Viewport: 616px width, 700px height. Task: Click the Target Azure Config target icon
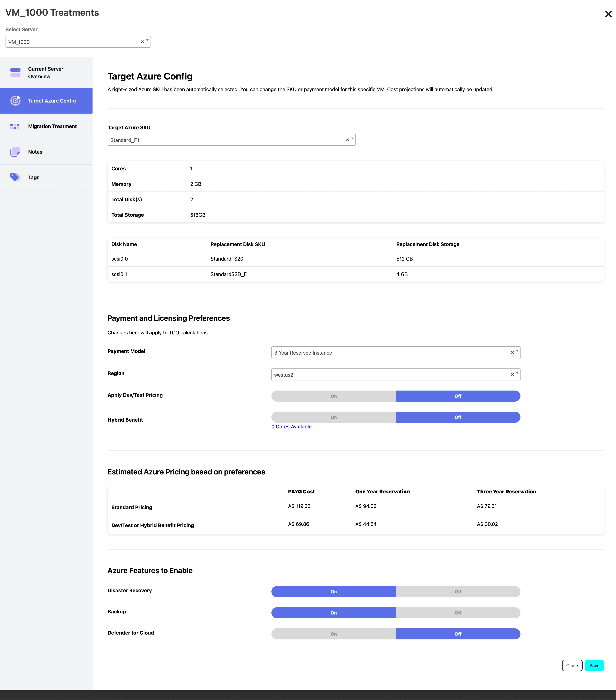15,100
